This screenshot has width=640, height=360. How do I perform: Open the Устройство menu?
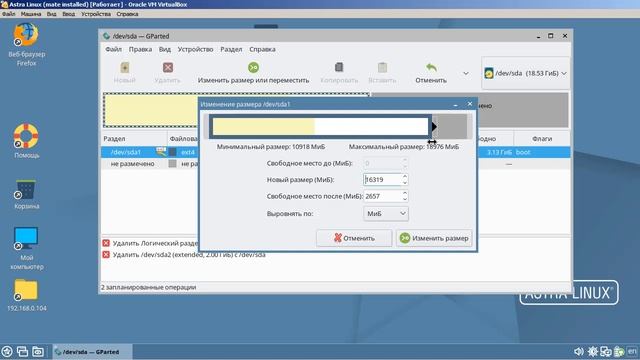tap(195, 49)
